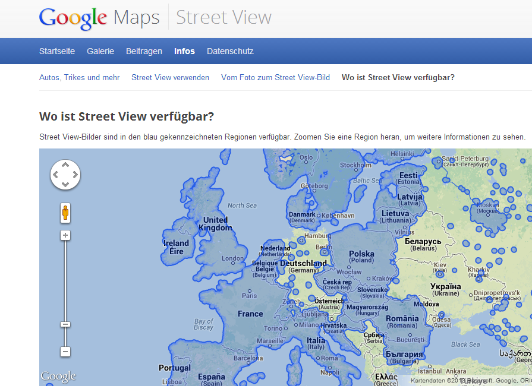The image size is (532, 392).
Task: Click the 'Barcelona' city label
Action: (248, 358)
